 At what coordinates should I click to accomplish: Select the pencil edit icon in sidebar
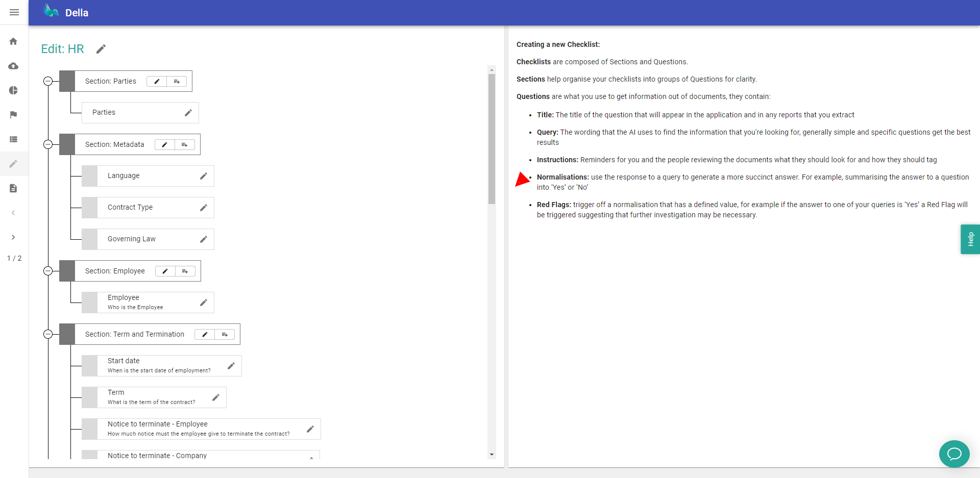tap(13, 164)
